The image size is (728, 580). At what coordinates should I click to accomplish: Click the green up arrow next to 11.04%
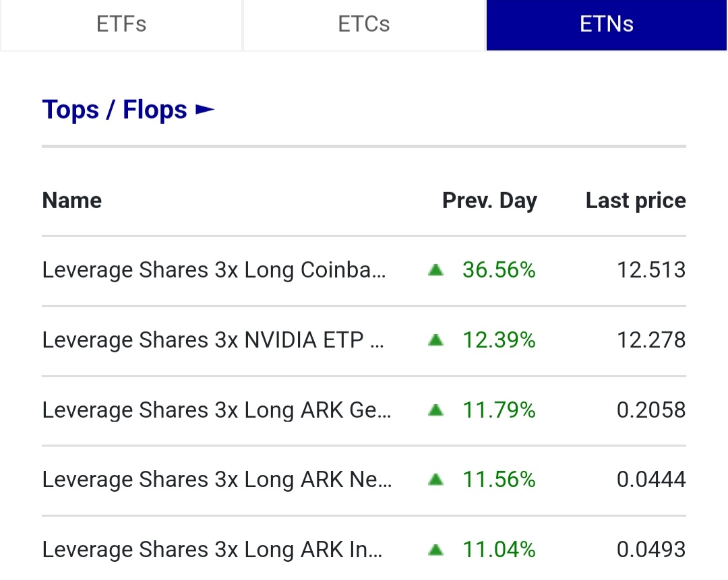[436, 550]
